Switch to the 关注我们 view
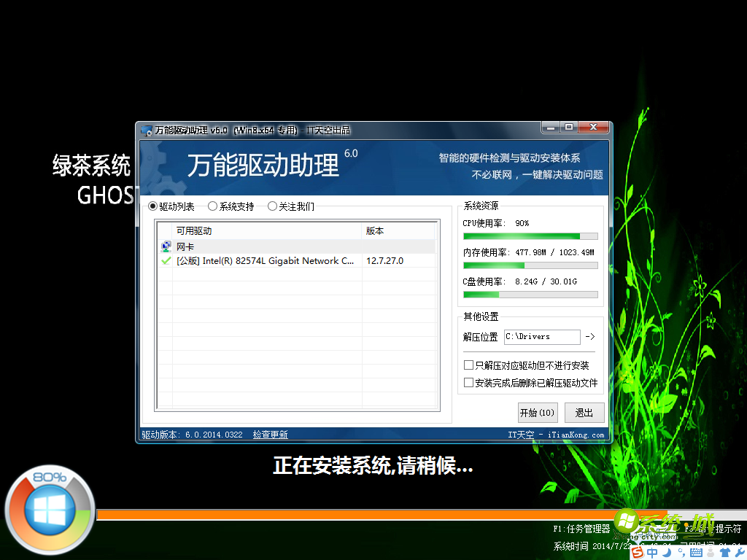Screen dimensions: 747x560 point(271,206)
